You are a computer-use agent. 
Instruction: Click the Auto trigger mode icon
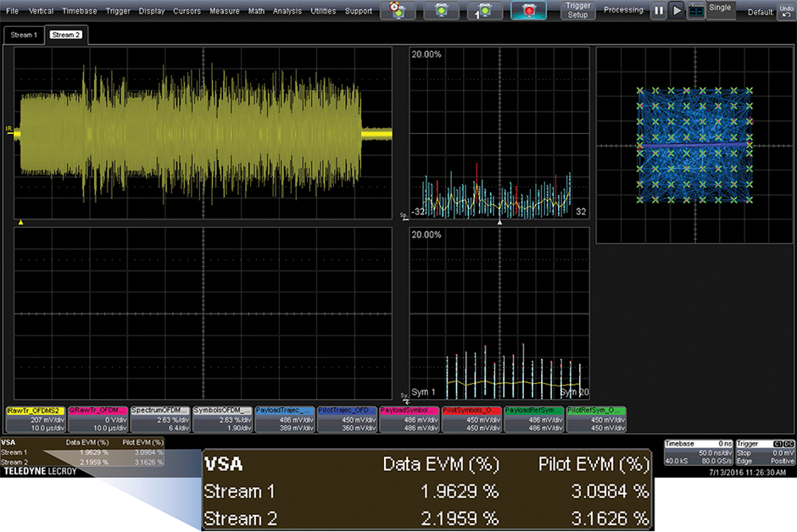[x=397, y=11]
